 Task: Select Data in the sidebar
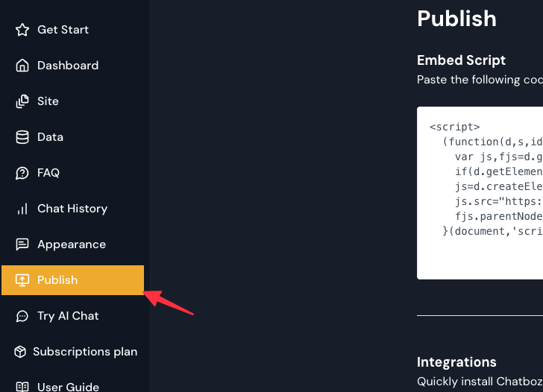click(50, 137)
